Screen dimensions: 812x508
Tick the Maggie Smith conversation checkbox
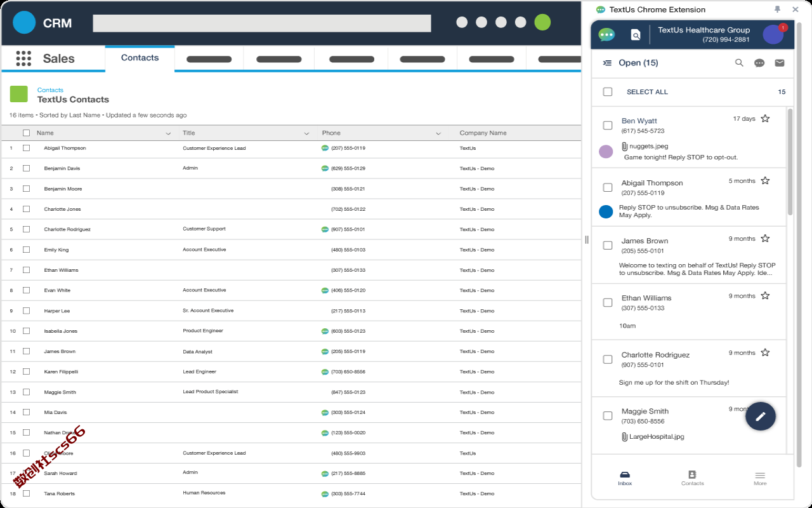(x=608, y=416)
